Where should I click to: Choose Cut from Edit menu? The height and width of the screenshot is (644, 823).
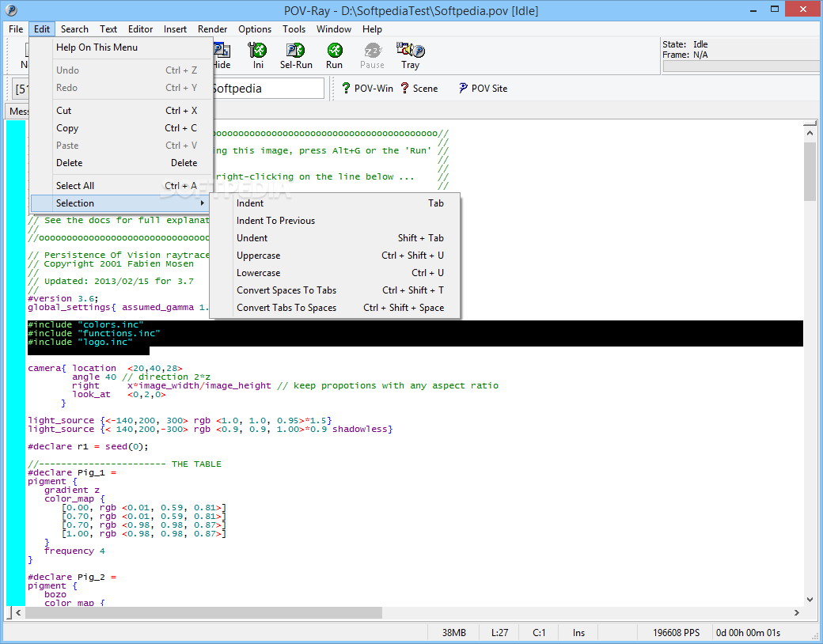coord(121,110)
